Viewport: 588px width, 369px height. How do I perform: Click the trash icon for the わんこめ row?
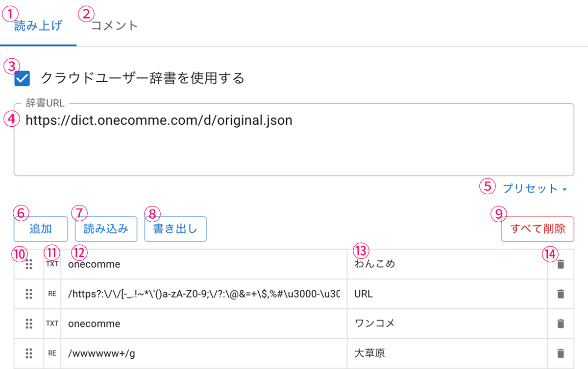pyautogui.click(x=561, y=264)
